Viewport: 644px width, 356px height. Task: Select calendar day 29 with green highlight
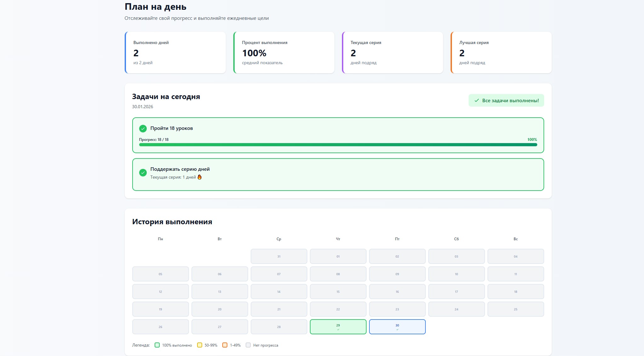[x=338, y=327]
